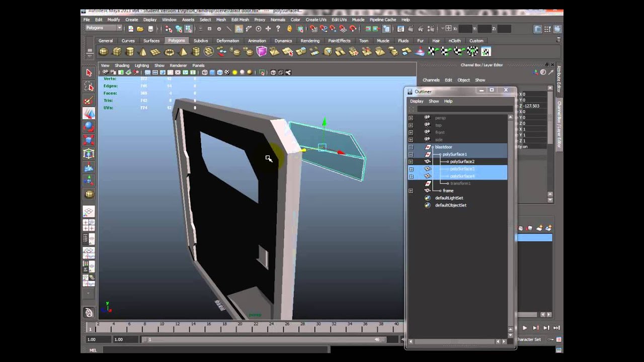
Task: Create a polygon cone from shelf
Action: (143, 51)
